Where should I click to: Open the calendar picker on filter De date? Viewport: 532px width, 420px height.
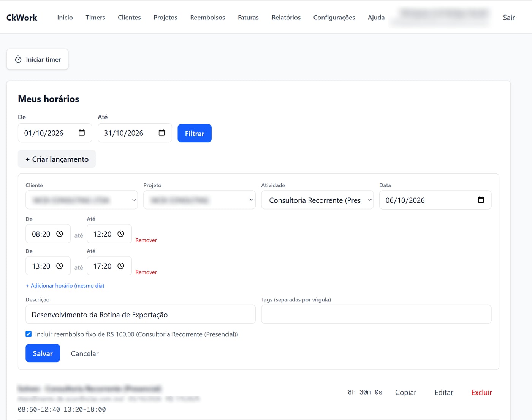pos(82,133)
